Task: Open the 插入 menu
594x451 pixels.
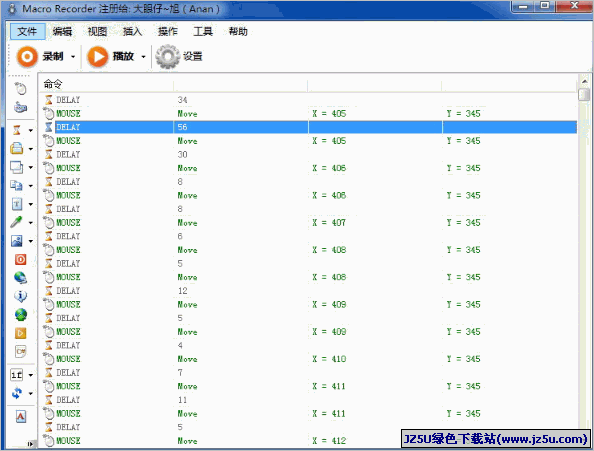Action: (133, 31)
